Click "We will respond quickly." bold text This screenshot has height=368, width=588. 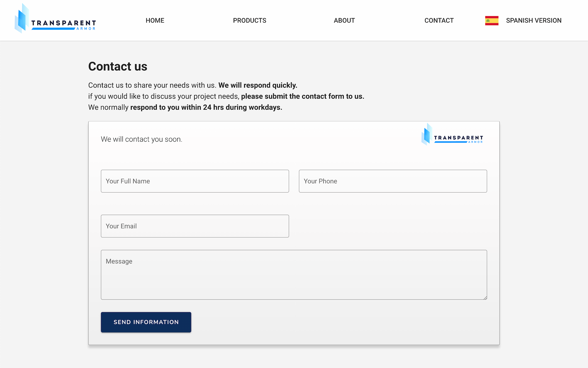click(x=258, y=85)
